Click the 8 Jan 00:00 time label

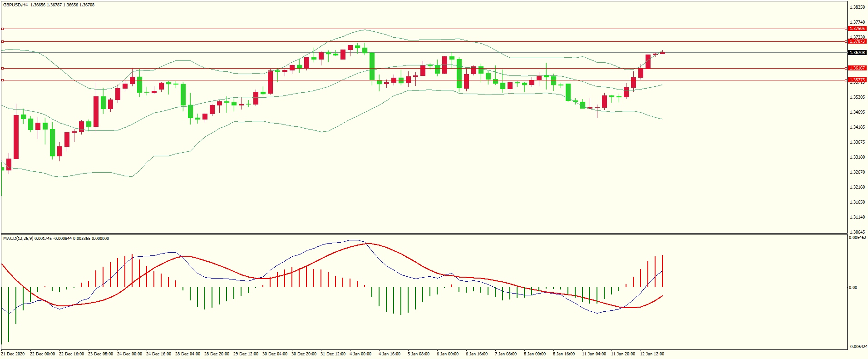coord(535,354)
